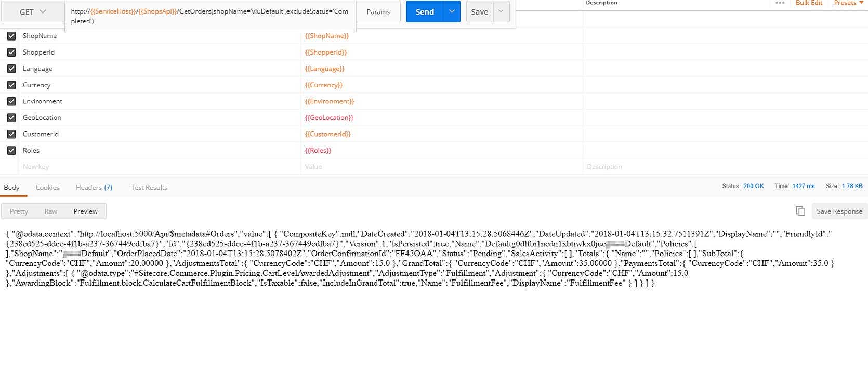
Task: Switch to Bulk Edit mode
Action: (809, 3)
